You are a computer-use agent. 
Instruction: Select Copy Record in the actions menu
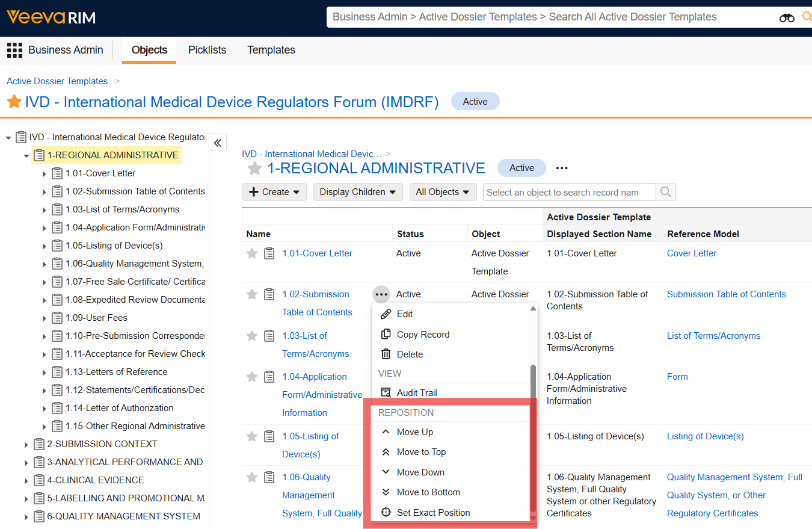click(423, 335)
